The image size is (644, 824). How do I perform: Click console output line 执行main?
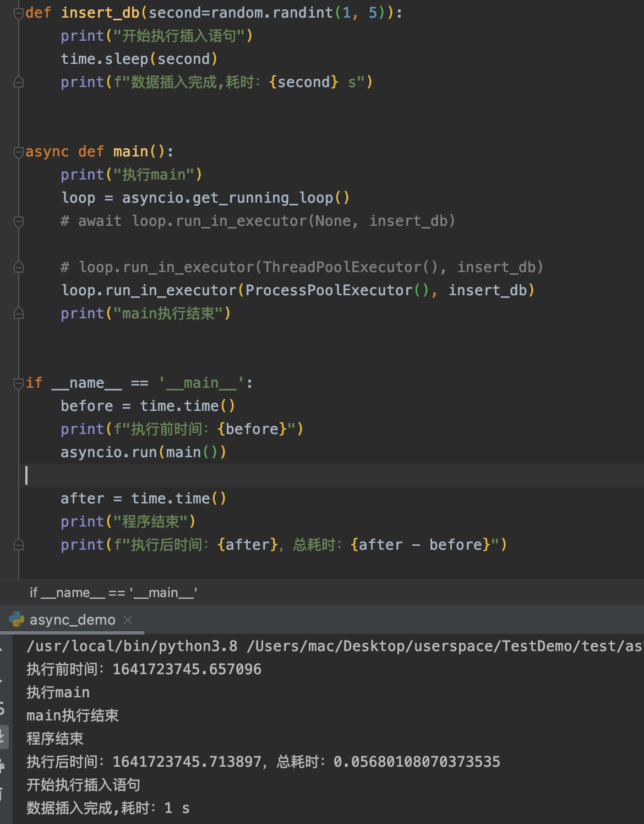(x=58, y=692)
